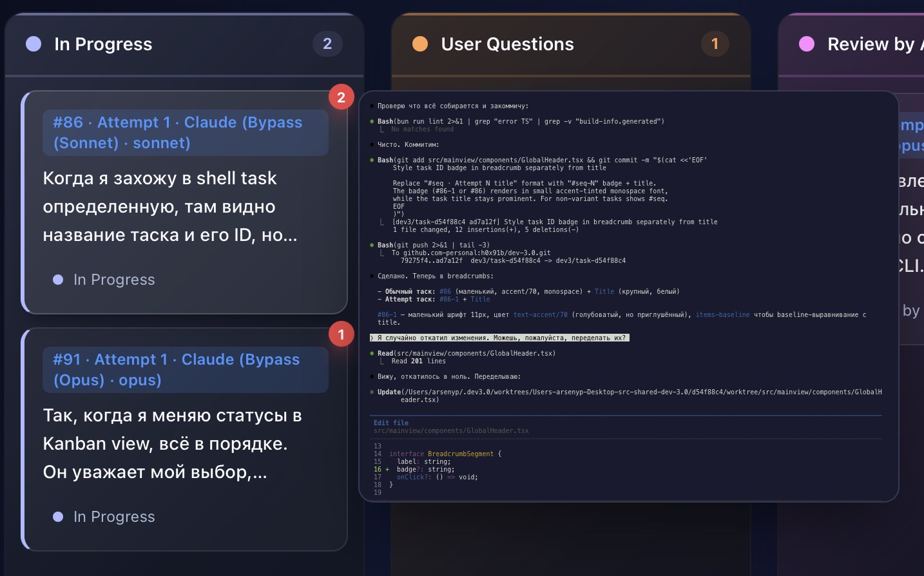The height and width of the screenshot is (576, 924).
Task: Click the count badge in User Questions column header
Action: 715,43
